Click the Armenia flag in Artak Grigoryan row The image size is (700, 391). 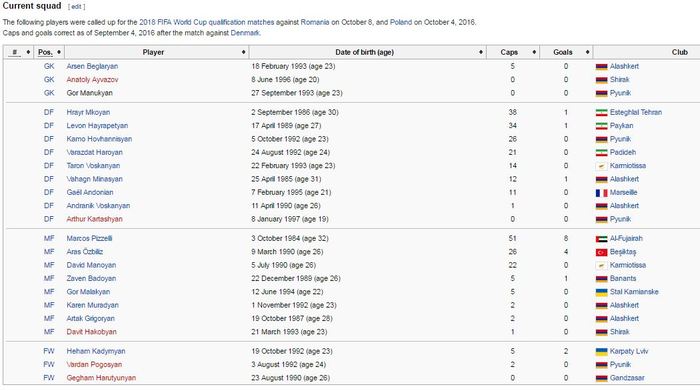[x=601, y=319]
